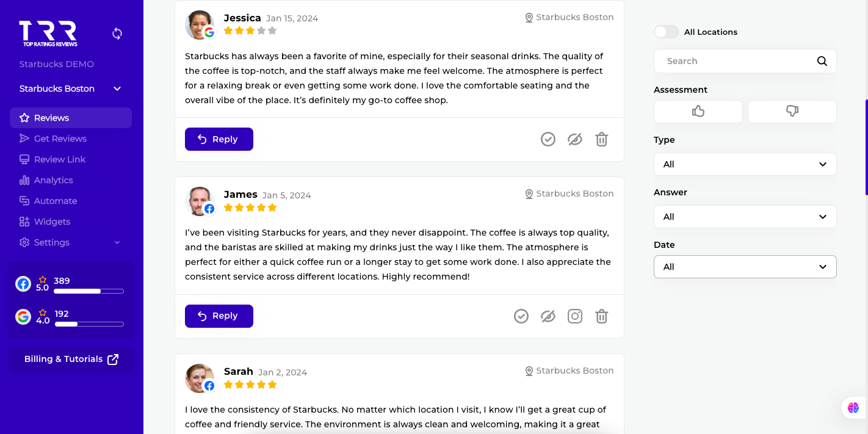Expand the Starbucks Boston location selector
This screenshot has height=434, width=868.
click(x=71, y=89)
